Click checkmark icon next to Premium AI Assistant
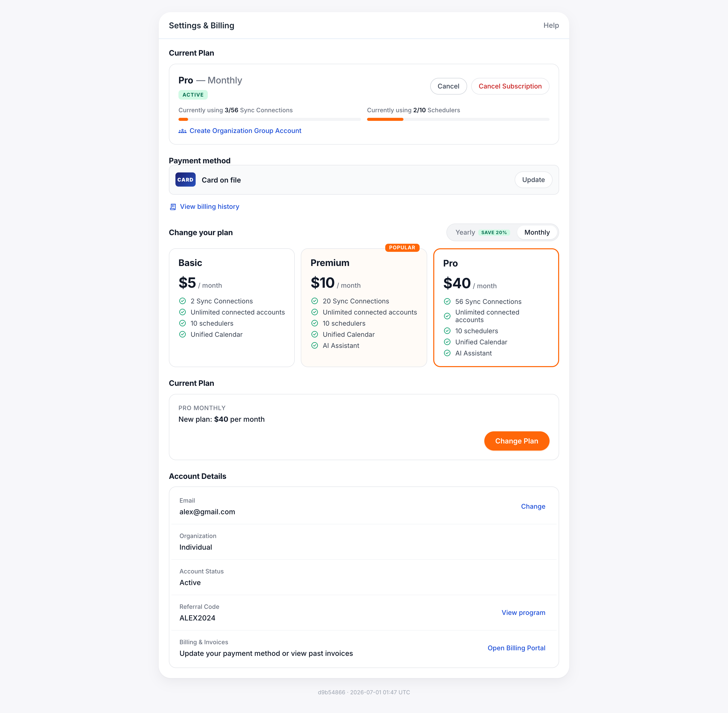 click(x=314, y=346)
